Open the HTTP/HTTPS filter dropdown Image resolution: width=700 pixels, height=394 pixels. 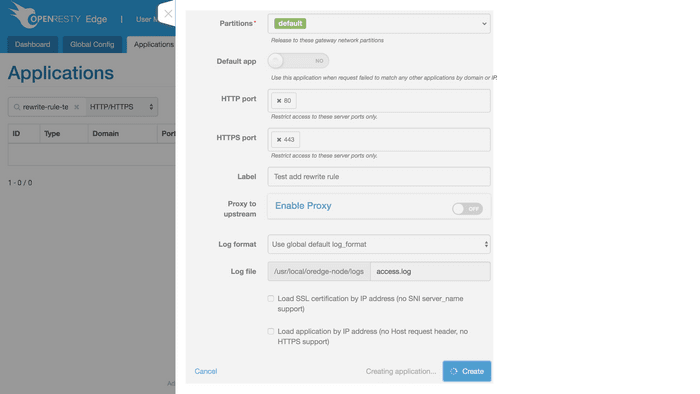click(x=121, y=107)
